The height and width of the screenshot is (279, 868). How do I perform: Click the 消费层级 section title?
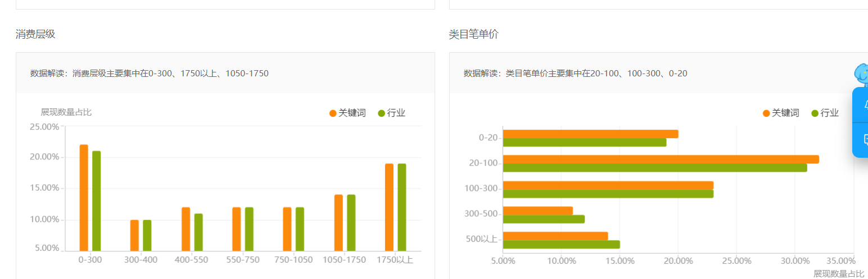(35, 34)
